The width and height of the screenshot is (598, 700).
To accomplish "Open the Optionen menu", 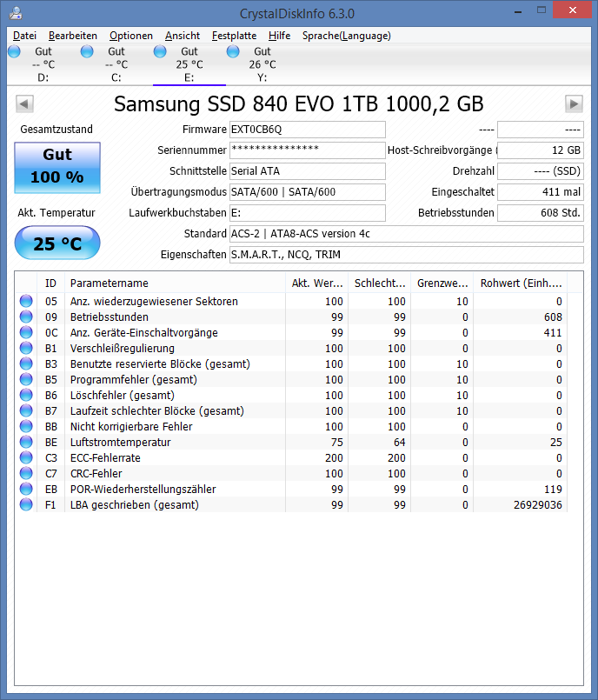I will tap(131, 36).
